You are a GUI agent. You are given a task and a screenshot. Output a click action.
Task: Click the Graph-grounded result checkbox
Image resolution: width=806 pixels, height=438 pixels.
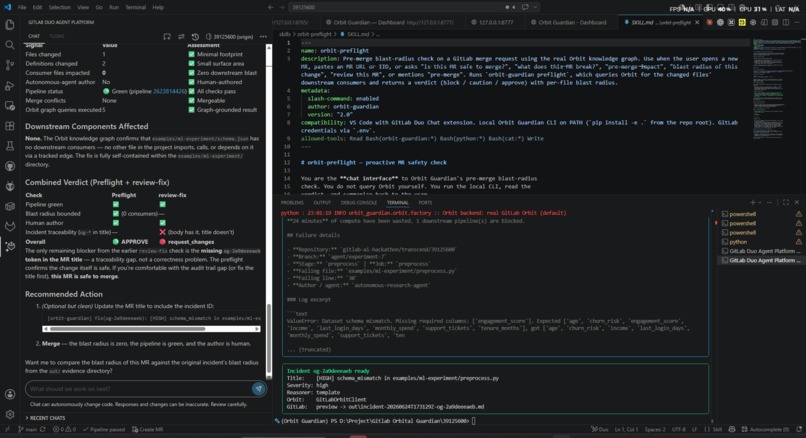click(x=191, y=110)
